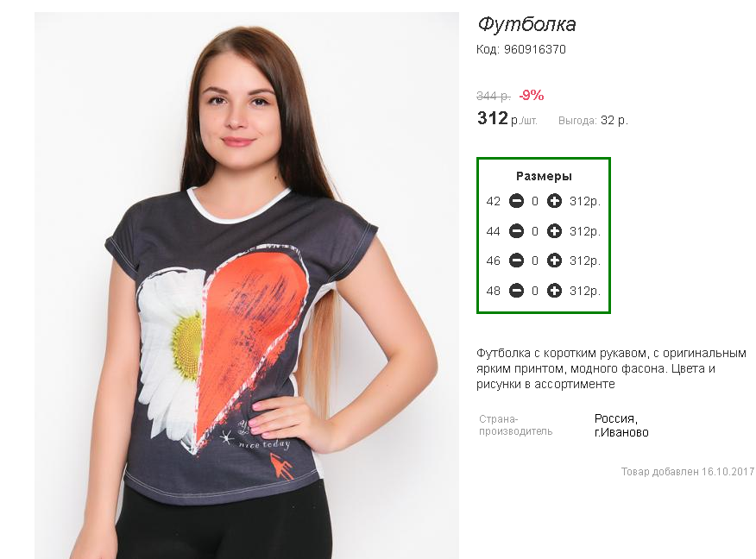Increase quantity for size 48
This screenshot has height=559, width=756.
point(554,291)
